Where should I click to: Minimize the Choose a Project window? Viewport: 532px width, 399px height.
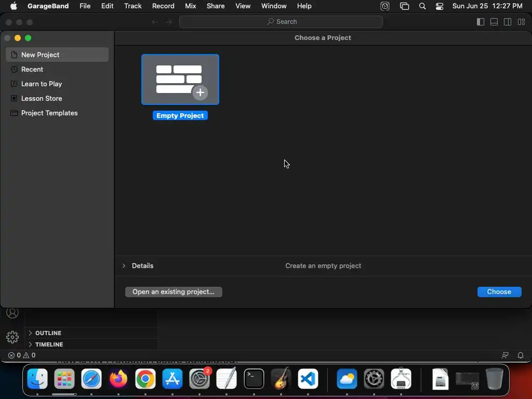18,38
